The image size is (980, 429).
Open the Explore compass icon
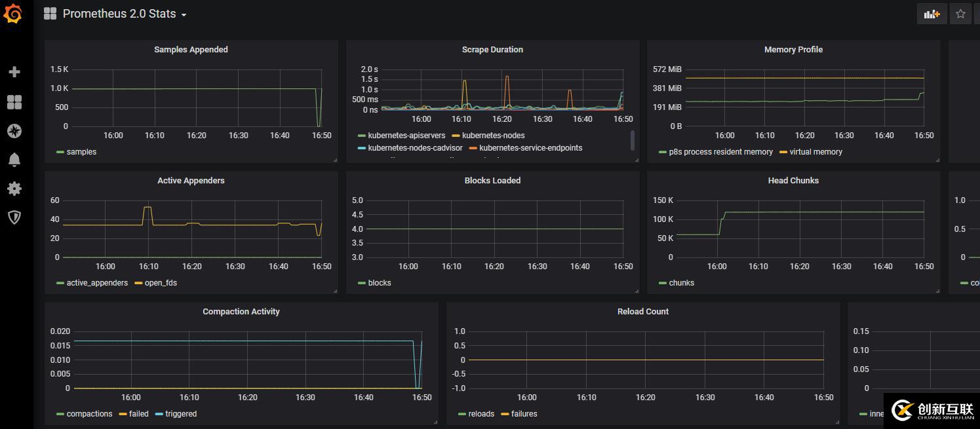[x=14, y=131]
